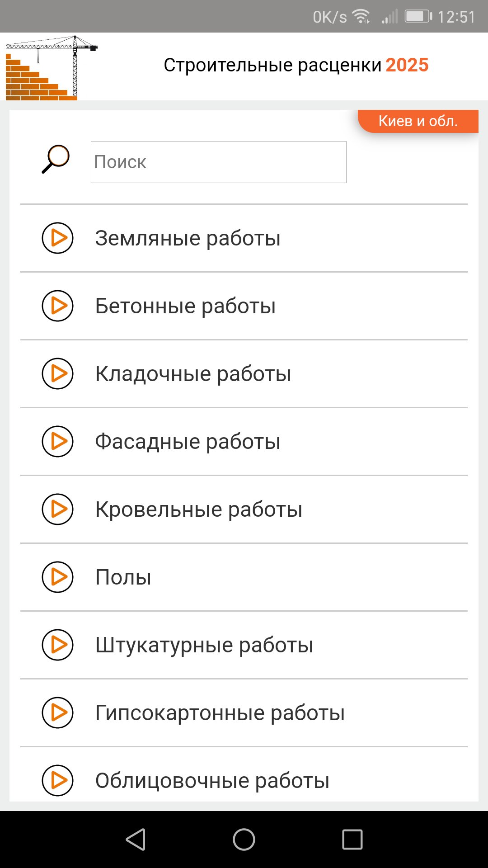
Task: Click inside the Поиск search field
Action: [218, 161]
